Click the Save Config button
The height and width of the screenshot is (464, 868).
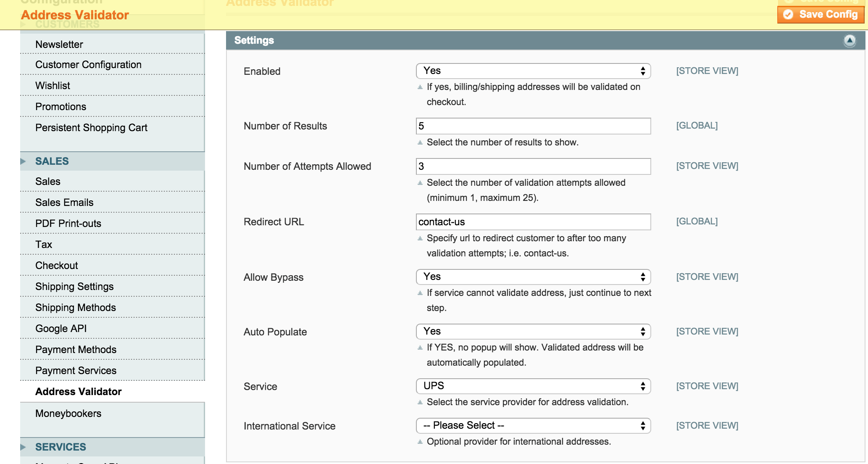coord(821,15)
